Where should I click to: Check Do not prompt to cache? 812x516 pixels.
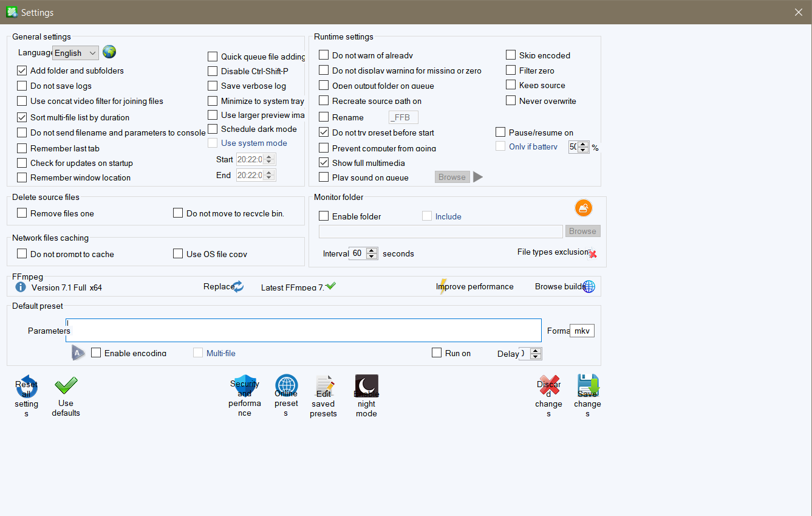point(22,254)
